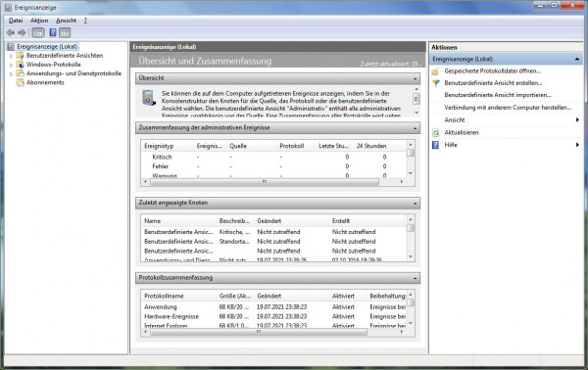Click the Ereignisanzeige window title icon
Image resolution: width=588 pixels, height=370 pixels.
pos(8,8)
